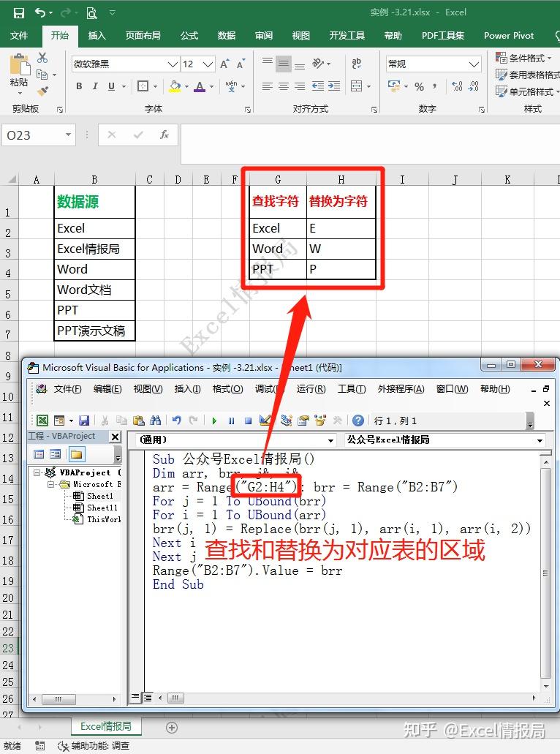
Task: Open the 文件 tab in the Excel ribbon
Action: coord(19,36)
